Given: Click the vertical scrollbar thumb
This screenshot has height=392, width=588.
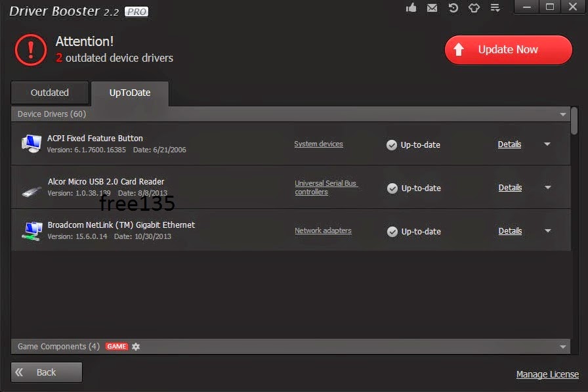Looking at the screenshot, I should (574, 120).
